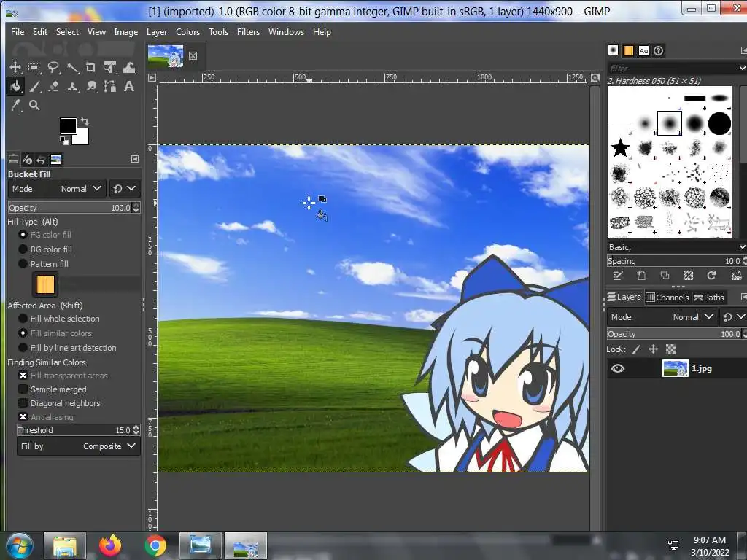Select the Clone stamp tool
This screenshot has height=560, width=747.
pyautogui.click(x=72, y=87)
